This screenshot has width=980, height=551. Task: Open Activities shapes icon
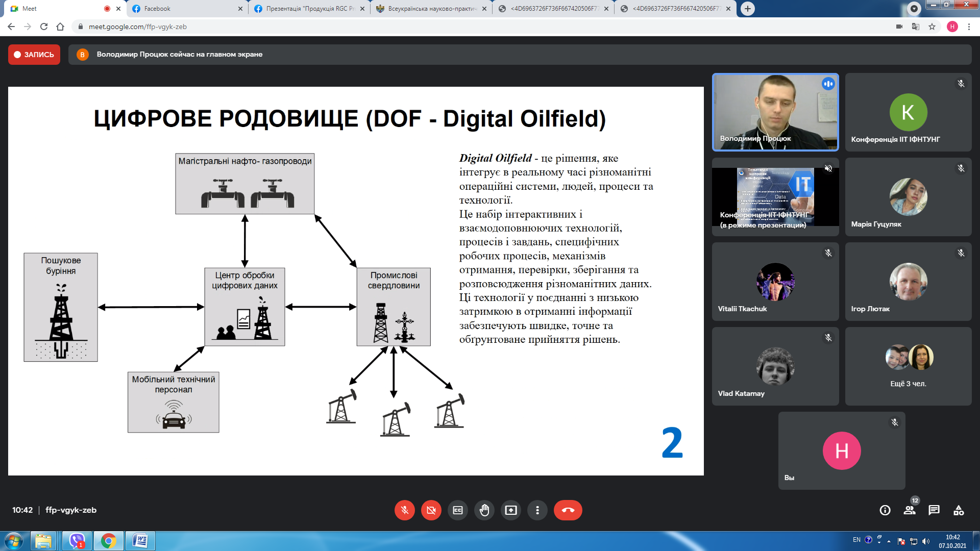[x=959, y=510]
